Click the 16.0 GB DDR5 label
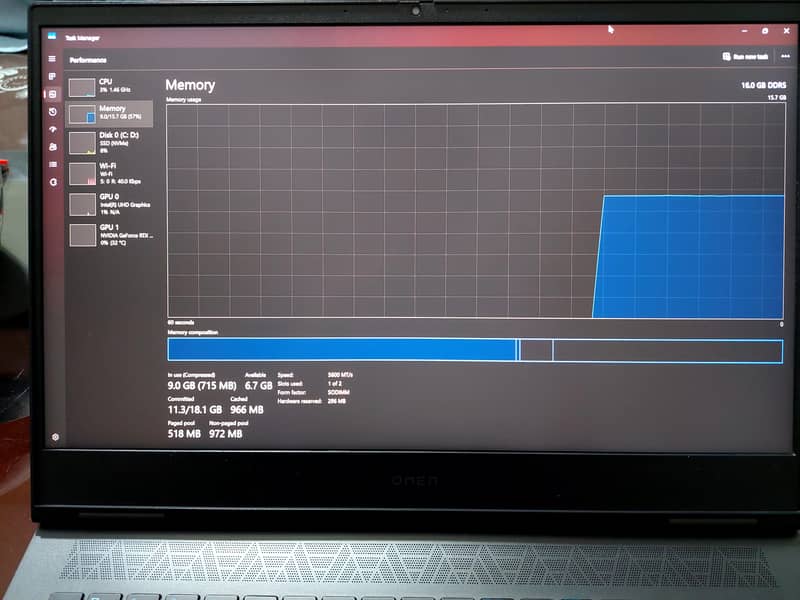Image resolution: width=800 pixels, height=600 pixels. pos(764,85)
